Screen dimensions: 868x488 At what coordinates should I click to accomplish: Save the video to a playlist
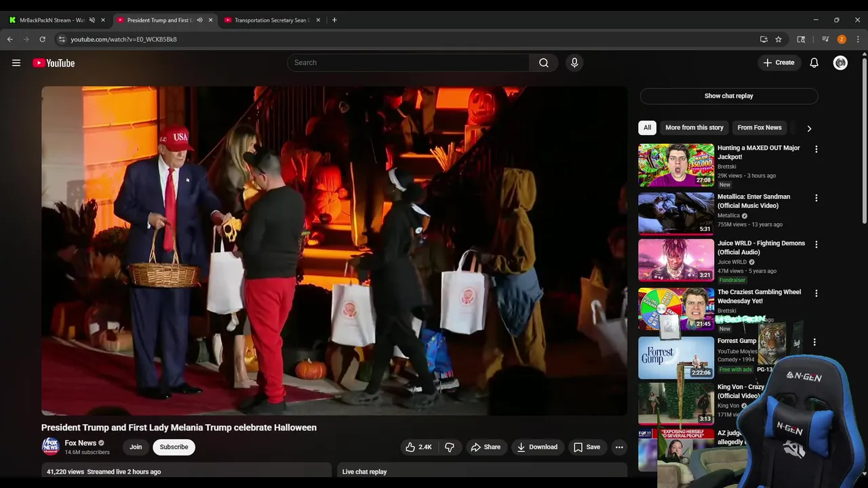pyautogui.click(x=587, y=447)
